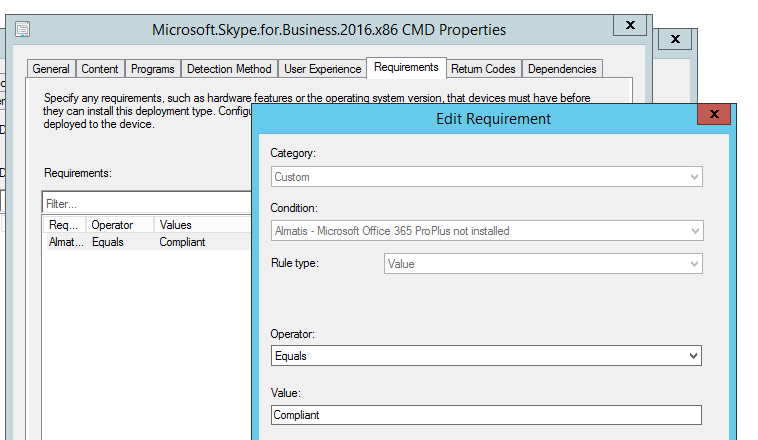The width and height of the screenshot is (758, 440).
Task: Sort by the Req... column header
Action: tap(64, 225)
